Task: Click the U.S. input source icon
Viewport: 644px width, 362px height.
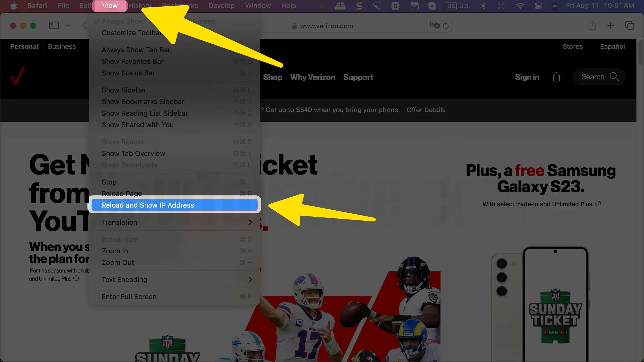Action: click(x=458, y=6)
